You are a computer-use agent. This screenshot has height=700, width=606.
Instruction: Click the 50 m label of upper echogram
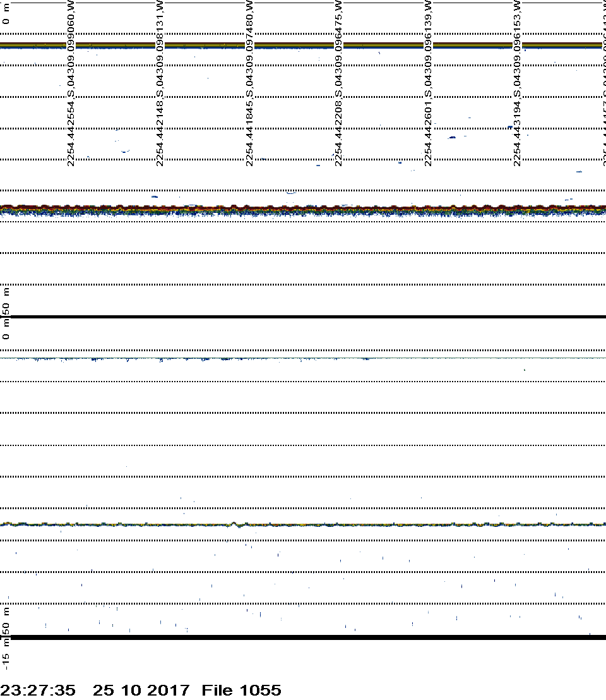click(x=5, y=301)
